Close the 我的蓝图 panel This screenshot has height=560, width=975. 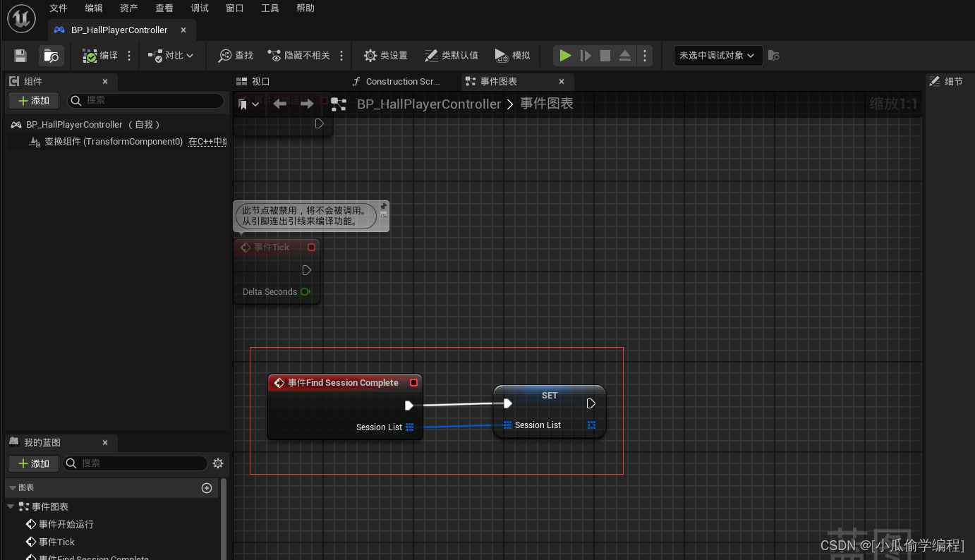click(105, 442)
